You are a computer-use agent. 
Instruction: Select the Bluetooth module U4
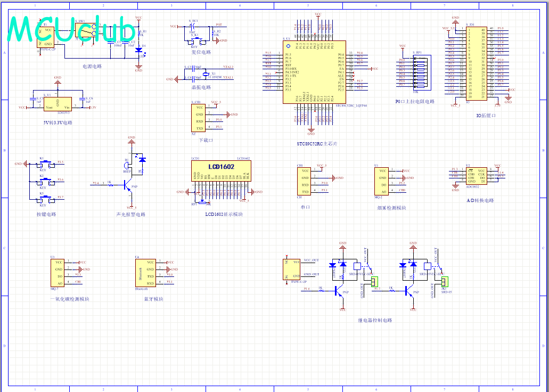pos(145,273)
